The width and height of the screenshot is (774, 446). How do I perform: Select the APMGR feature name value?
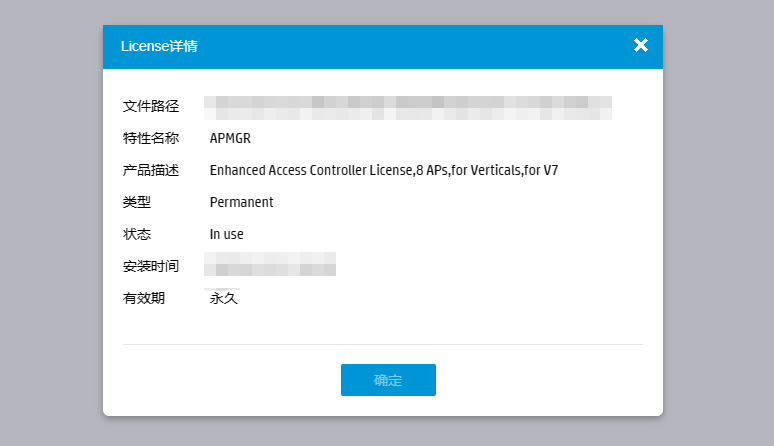[x=230, y=138]
